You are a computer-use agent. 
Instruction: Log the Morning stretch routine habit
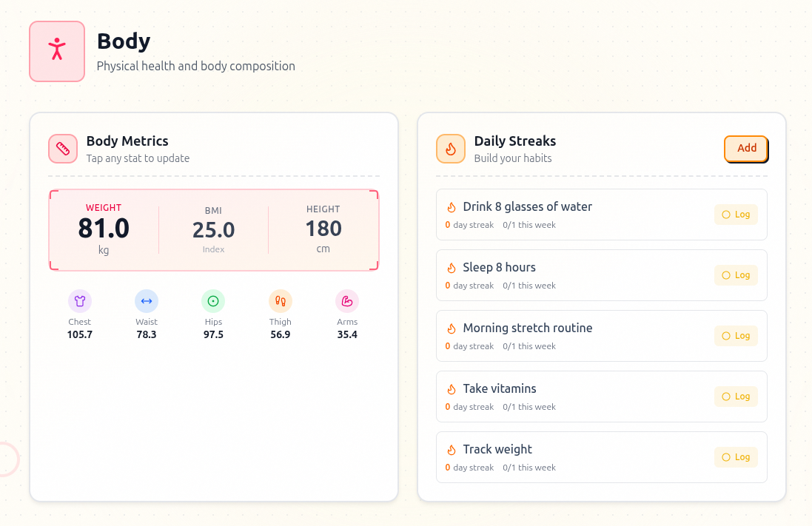736,335
